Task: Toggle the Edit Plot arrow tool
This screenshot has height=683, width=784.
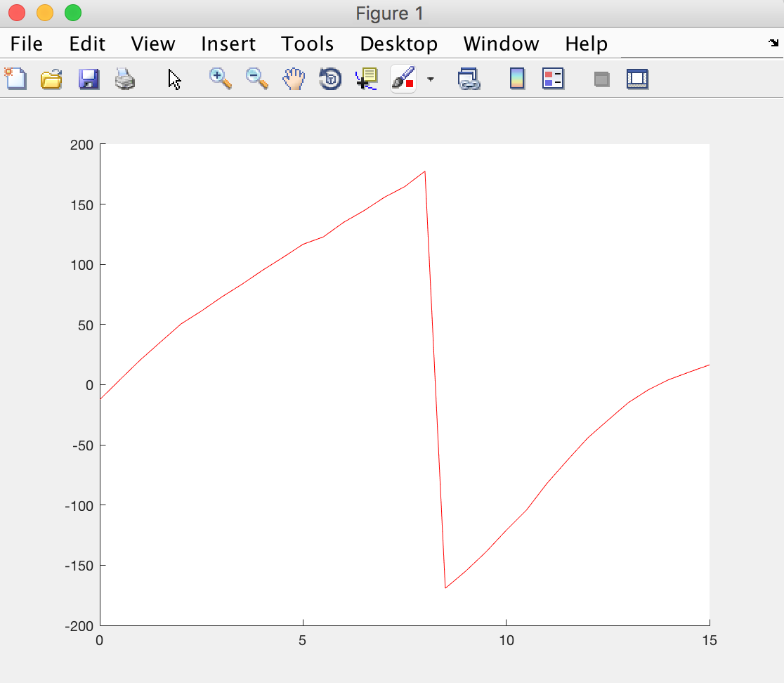Action: point(174,79)
